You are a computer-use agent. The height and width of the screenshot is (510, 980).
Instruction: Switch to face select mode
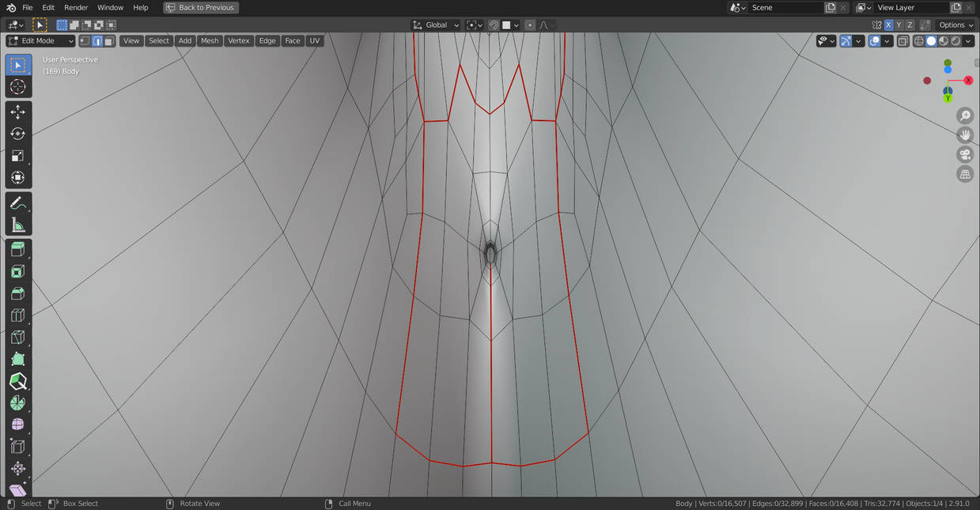(x=109, y=41)
